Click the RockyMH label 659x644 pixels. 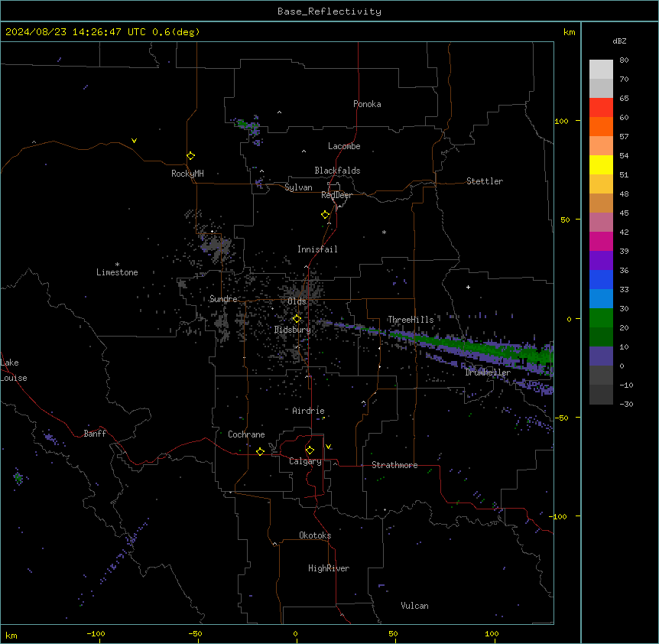(187, 174)
